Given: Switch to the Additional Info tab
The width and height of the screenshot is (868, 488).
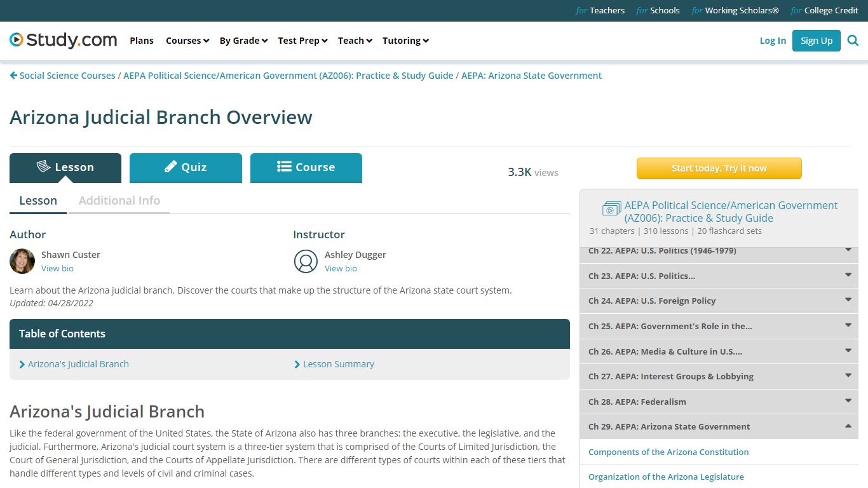Looking at the screenshot, I should 119,201.
